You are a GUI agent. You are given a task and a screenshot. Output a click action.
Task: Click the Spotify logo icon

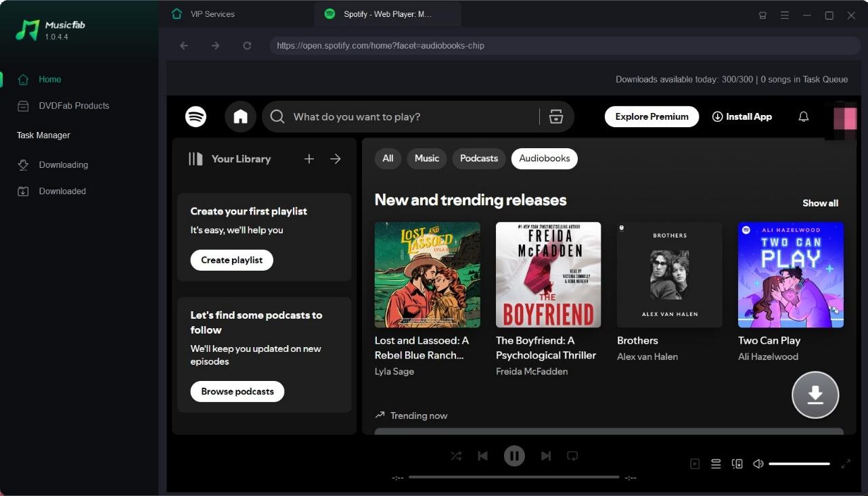click(x=196, y=116)
